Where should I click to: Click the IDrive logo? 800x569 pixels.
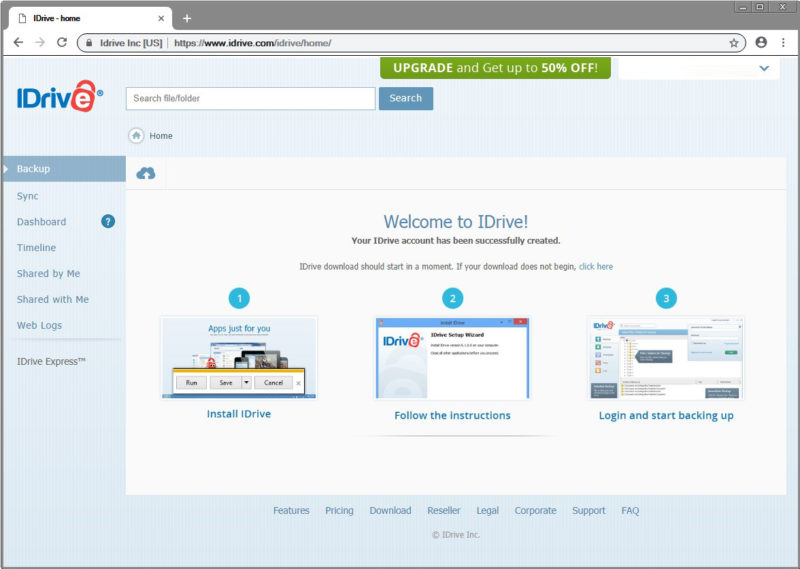(x=60, y=96)
